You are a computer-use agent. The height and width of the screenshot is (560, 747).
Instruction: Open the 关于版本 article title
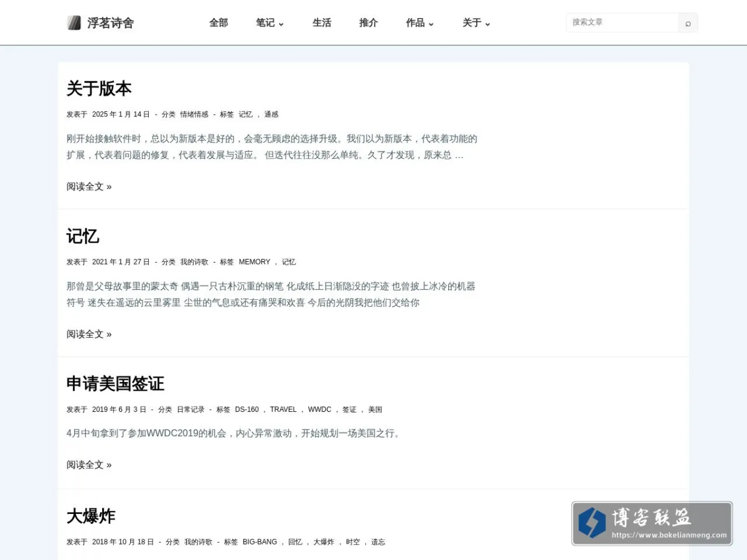coord(99,88)
